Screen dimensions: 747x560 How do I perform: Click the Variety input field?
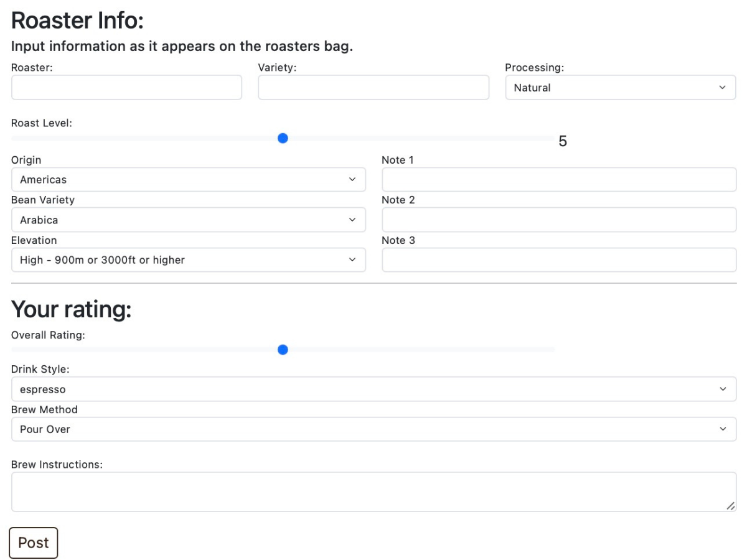(x=374, y=88)
